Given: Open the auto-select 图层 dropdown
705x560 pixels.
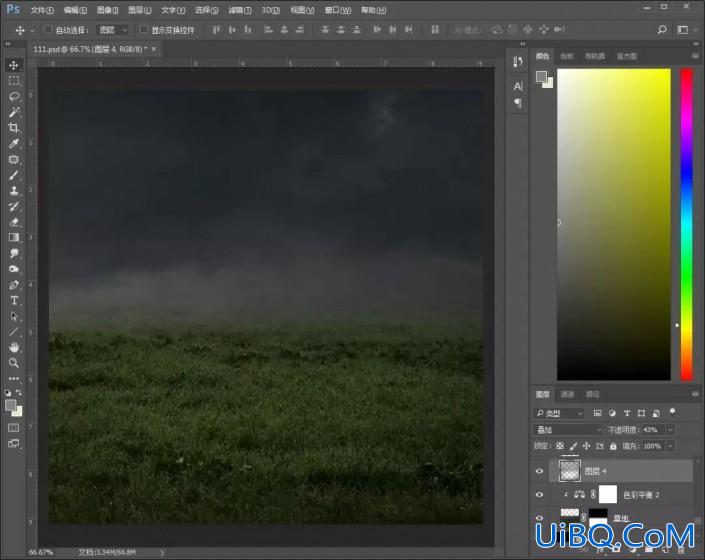Looking at the screenshot, I should (113, 30).
